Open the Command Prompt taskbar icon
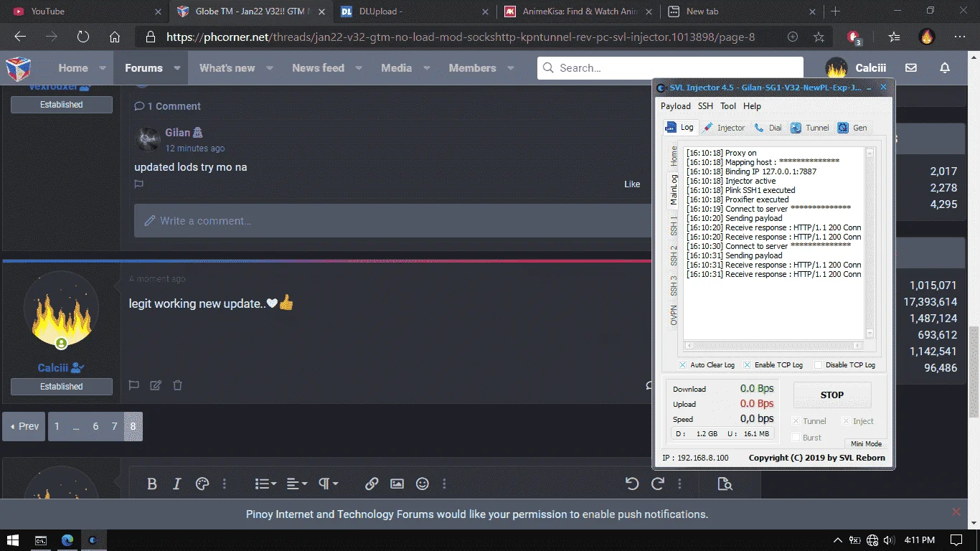This screenshot has height=551, width=980. coord(41,540)
